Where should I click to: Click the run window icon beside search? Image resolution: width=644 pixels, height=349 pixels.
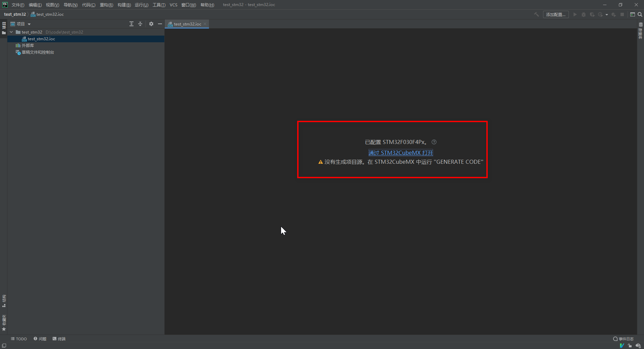(633, 14)
